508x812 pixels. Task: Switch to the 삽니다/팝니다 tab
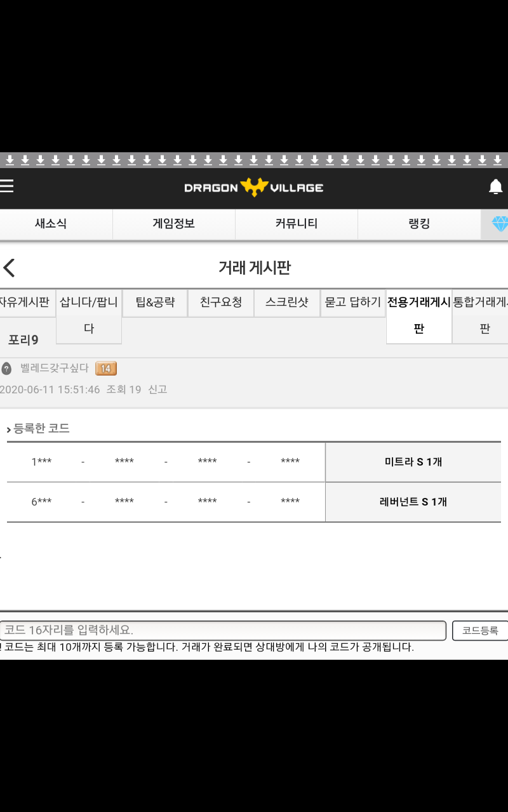point(89,316)
